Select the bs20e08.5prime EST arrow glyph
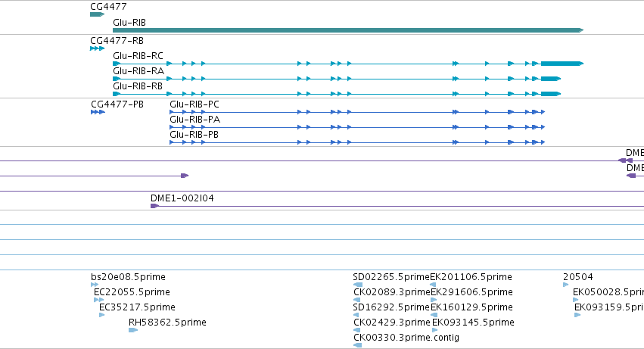 (95, 285)
